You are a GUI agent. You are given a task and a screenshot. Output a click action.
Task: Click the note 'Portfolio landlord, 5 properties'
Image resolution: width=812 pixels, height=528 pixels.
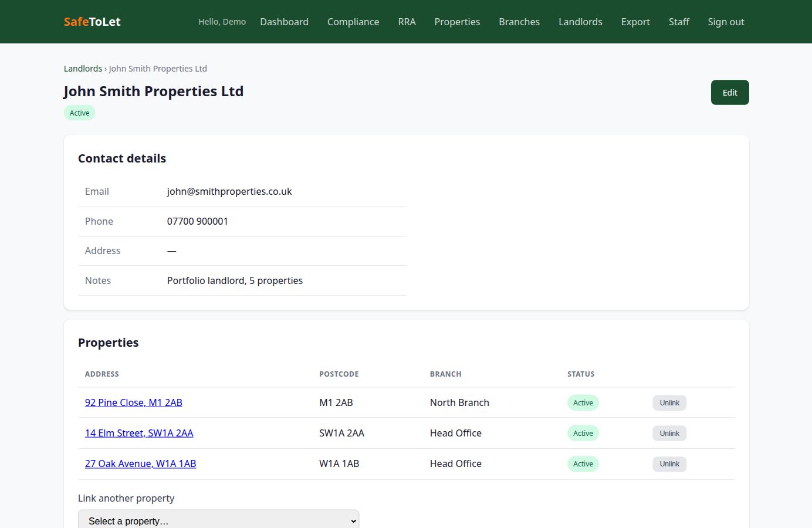[x=235, y=280]
